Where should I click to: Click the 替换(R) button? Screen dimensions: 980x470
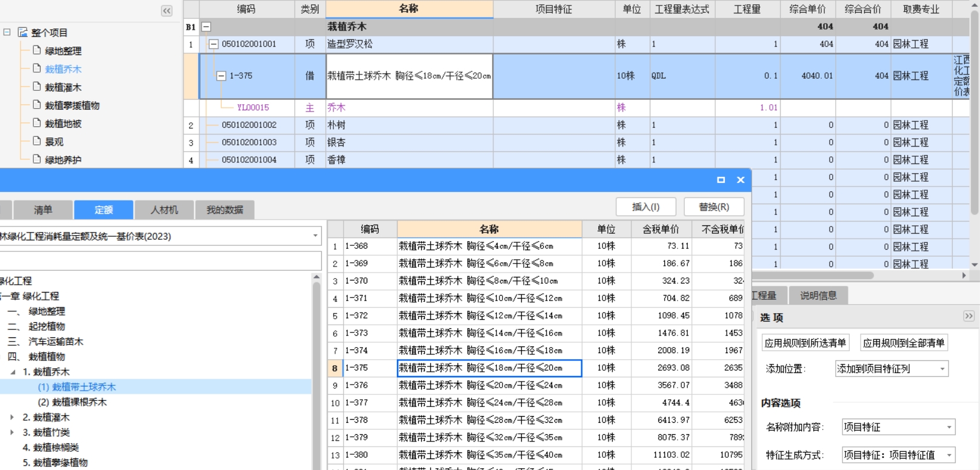coord(714,207)
